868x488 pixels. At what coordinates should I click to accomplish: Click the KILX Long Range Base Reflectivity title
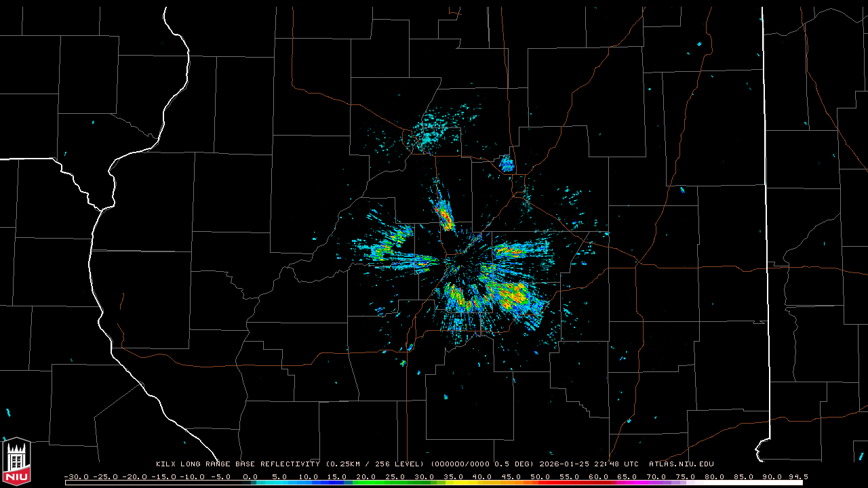(x=237, y=464)
